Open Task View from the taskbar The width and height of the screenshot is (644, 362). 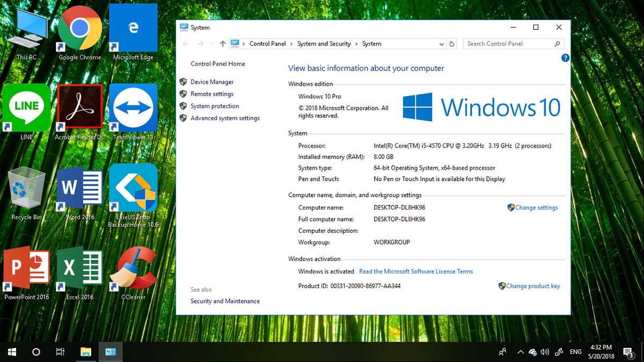tap(61, 352)
